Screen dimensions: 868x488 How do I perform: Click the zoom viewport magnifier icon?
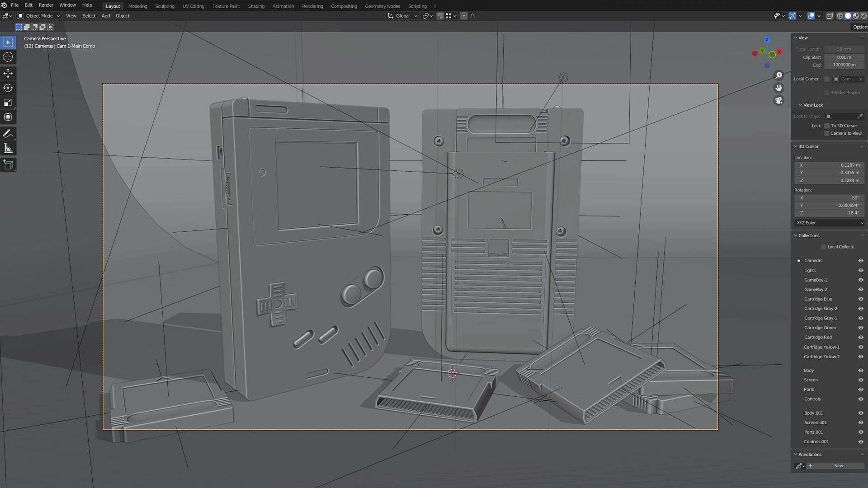pos(778,75)
